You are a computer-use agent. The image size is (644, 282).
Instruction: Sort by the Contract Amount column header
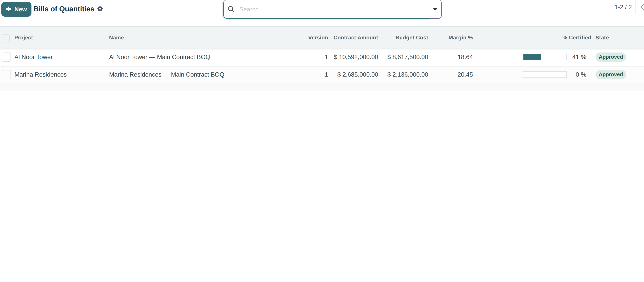point(356,38)
